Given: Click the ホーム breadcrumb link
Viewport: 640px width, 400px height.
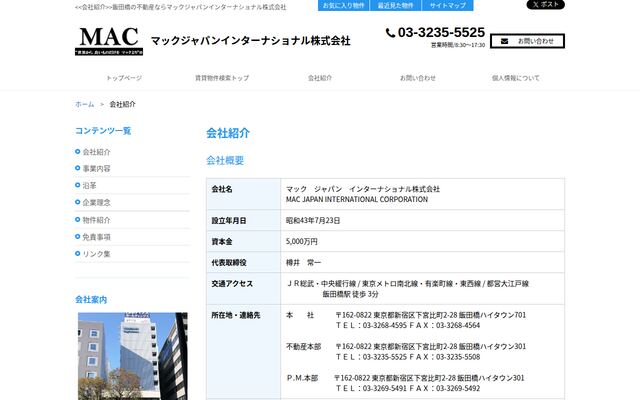Looking at the screenshot, I should [84, 104].
